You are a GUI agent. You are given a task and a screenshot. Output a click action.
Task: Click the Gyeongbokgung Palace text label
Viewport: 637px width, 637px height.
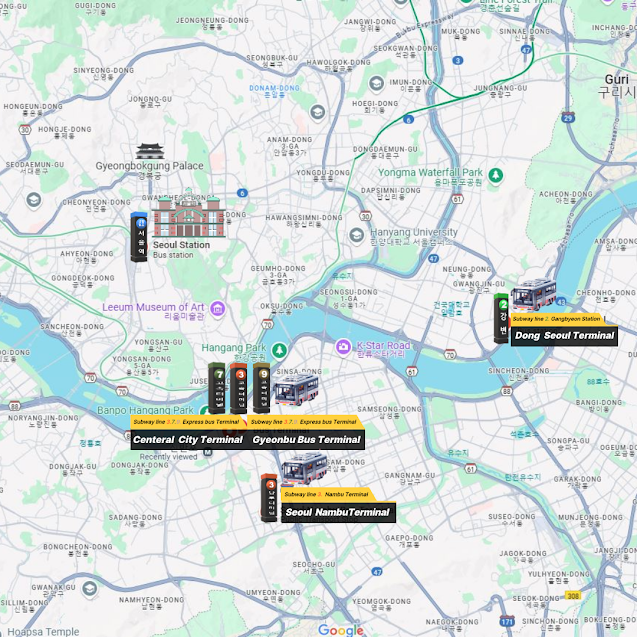(x=150, y=166)
